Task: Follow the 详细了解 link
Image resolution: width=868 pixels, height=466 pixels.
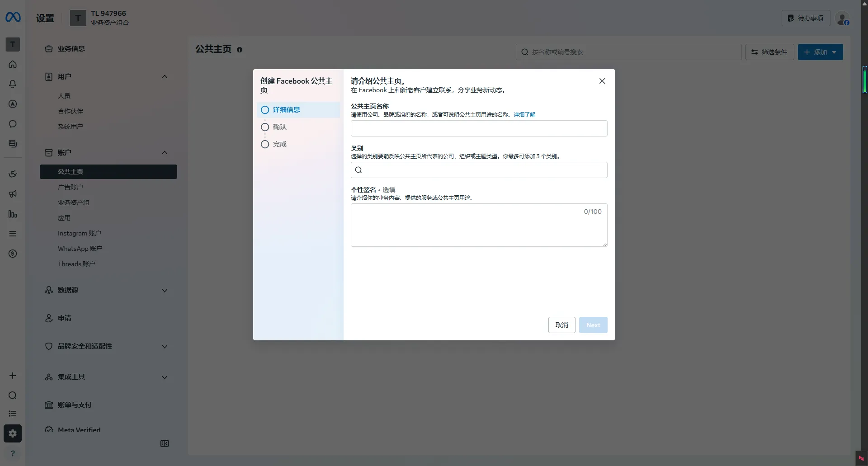Action: pos(524,115)
